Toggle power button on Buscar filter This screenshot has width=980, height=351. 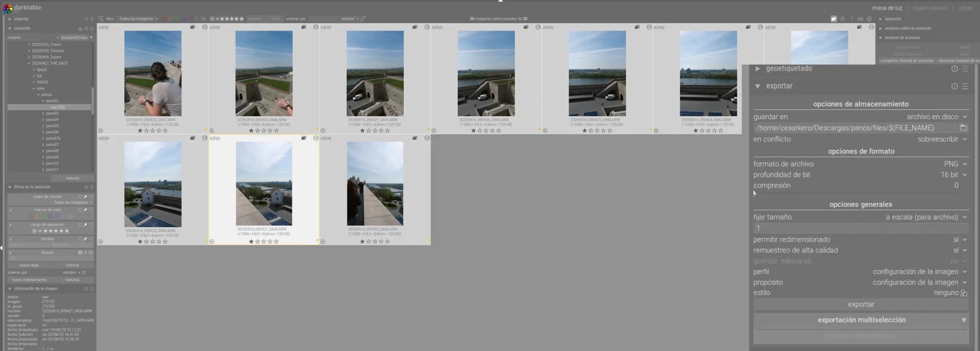(91, 252)
